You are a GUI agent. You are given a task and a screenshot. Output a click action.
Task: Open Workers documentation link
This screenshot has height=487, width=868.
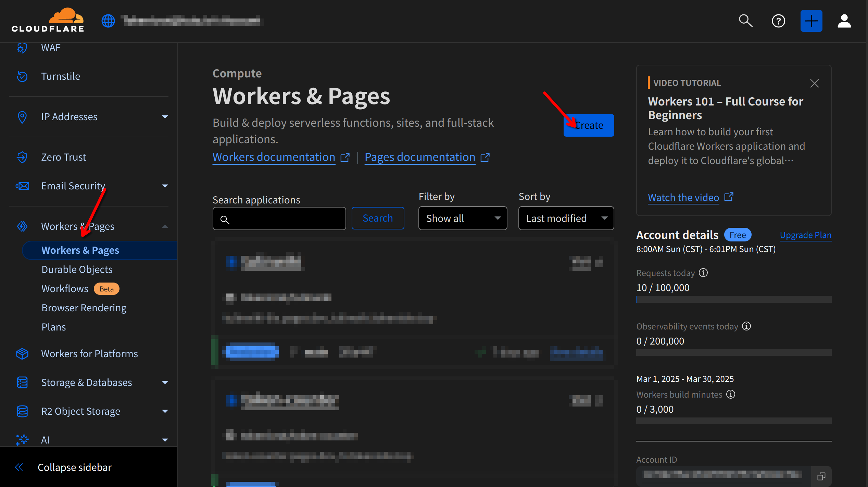click(x=274, y=157)
